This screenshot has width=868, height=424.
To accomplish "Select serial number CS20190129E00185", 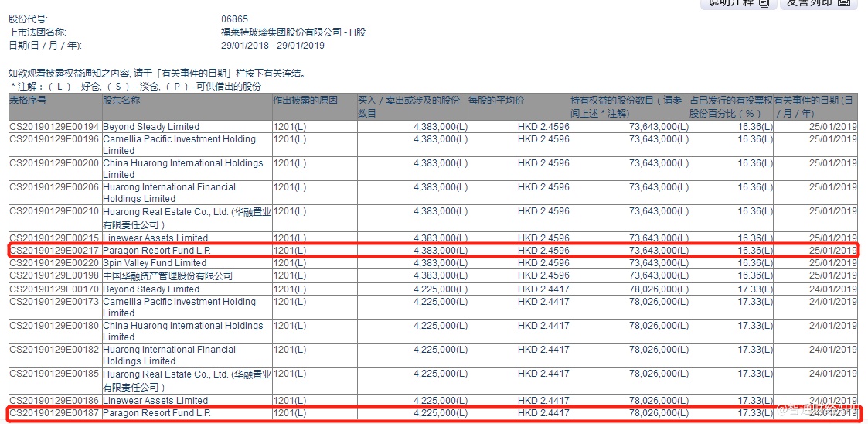I will click(x=54, y=374).
